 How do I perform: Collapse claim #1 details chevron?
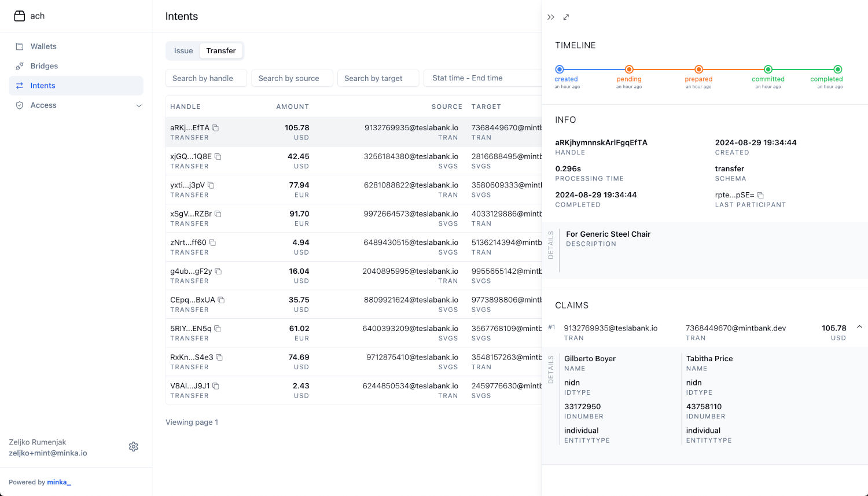pyautogui.click(x=859, y=328)
